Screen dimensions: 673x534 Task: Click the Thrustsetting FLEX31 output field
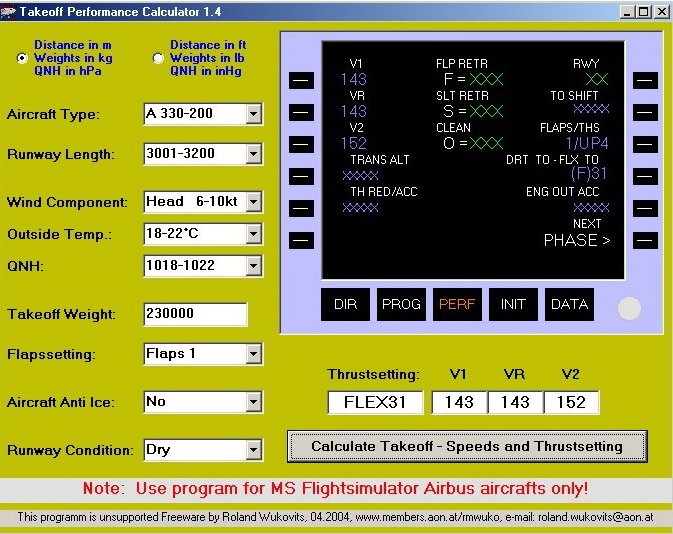point(375,402)
